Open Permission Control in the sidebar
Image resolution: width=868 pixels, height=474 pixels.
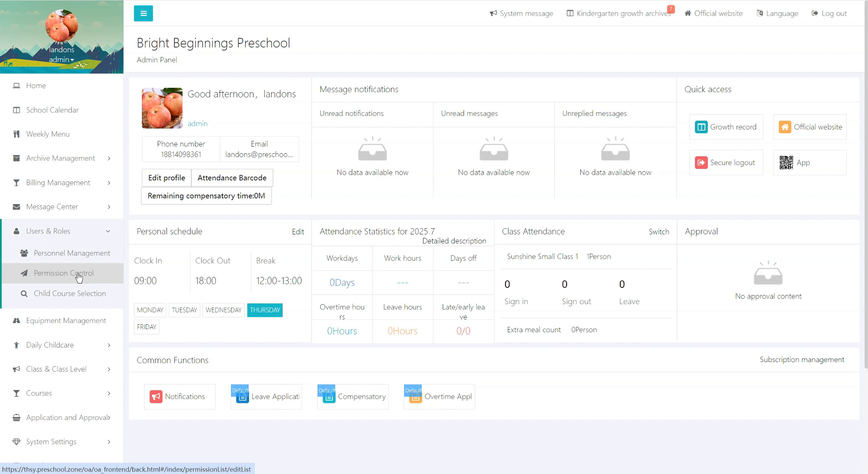pyautogui.click(x=64, y=273)
